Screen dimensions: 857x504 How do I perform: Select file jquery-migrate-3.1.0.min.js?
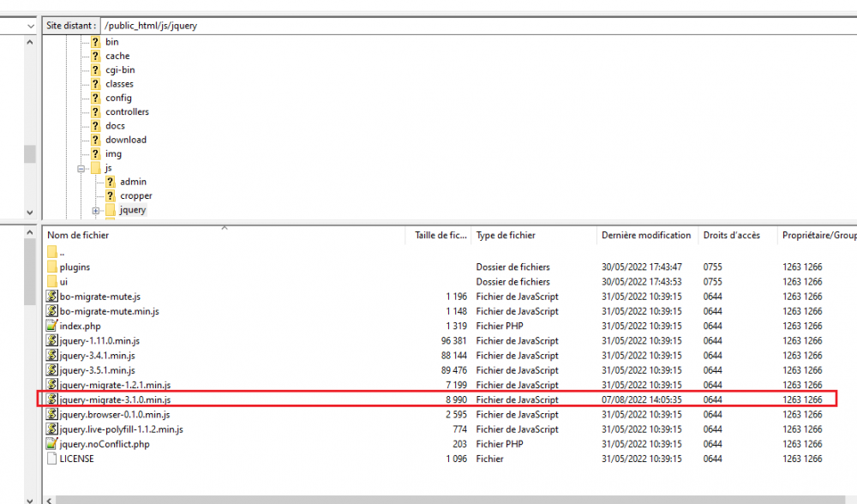click(x=116, y=399)
